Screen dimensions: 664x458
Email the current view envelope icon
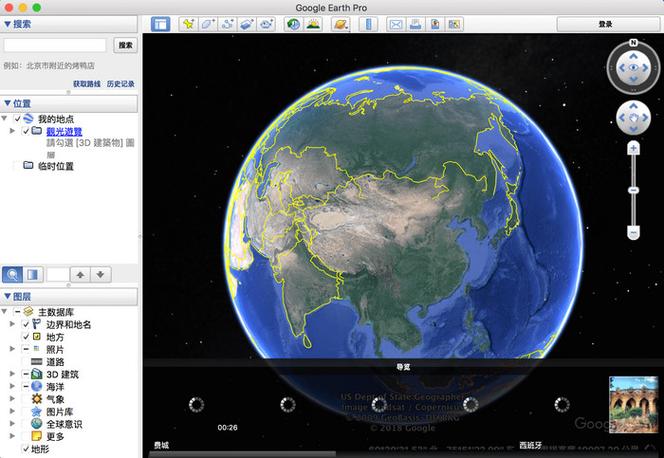tap(396, 24)
